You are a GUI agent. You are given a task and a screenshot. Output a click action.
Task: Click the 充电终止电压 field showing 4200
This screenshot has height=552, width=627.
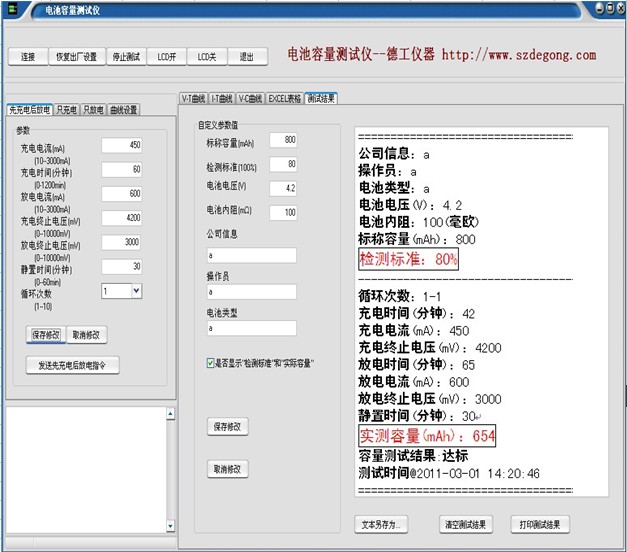pyautogui.click(x=122, y=218)
